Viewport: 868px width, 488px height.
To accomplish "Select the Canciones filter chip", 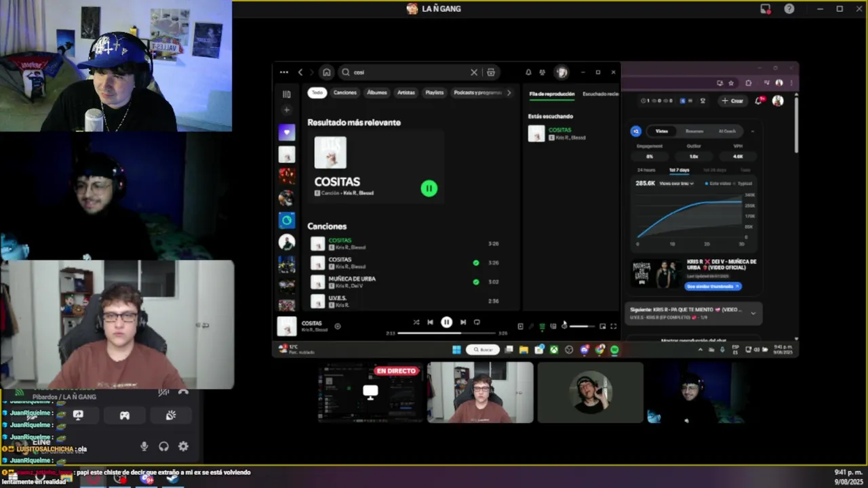I will (x=344, y=93).
